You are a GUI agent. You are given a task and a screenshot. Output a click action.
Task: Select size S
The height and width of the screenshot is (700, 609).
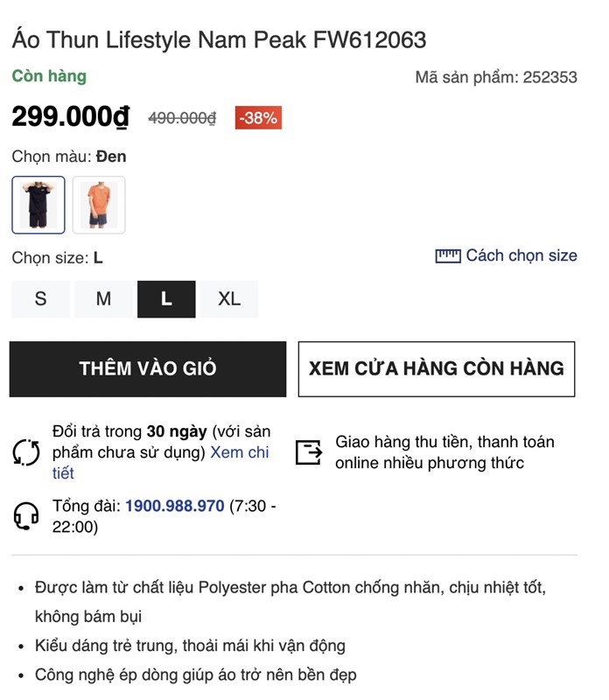point(39,298)
